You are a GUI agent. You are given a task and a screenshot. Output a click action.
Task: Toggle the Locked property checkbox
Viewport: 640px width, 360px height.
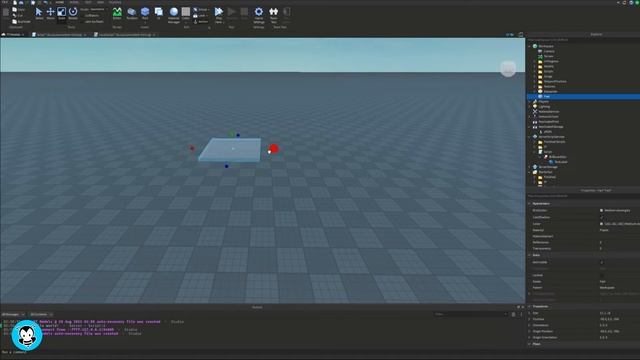tap(601, 275)
